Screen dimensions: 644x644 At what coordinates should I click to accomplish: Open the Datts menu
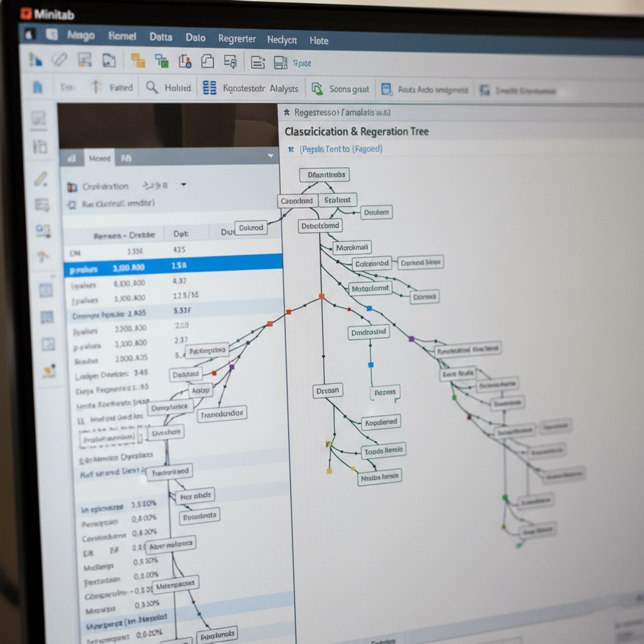click(161, 37)
